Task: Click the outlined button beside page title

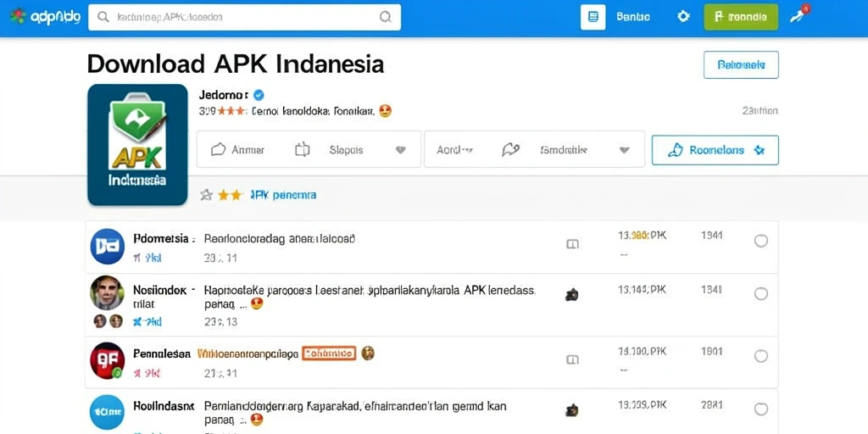Action: coord(741,64)
